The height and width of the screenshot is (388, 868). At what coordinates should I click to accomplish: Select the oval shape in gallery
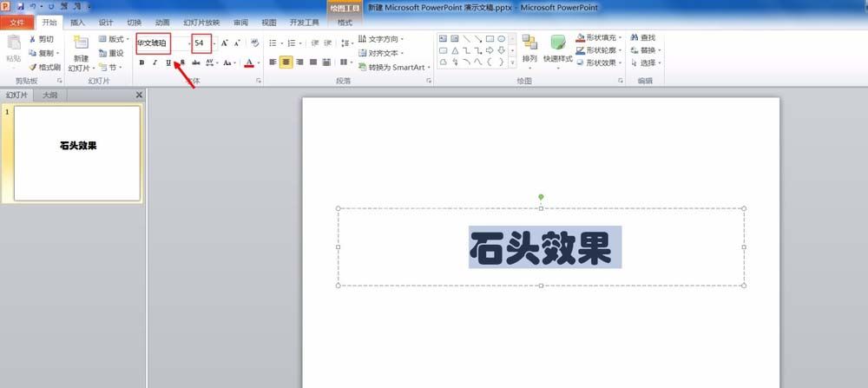[x=501, y=39]
